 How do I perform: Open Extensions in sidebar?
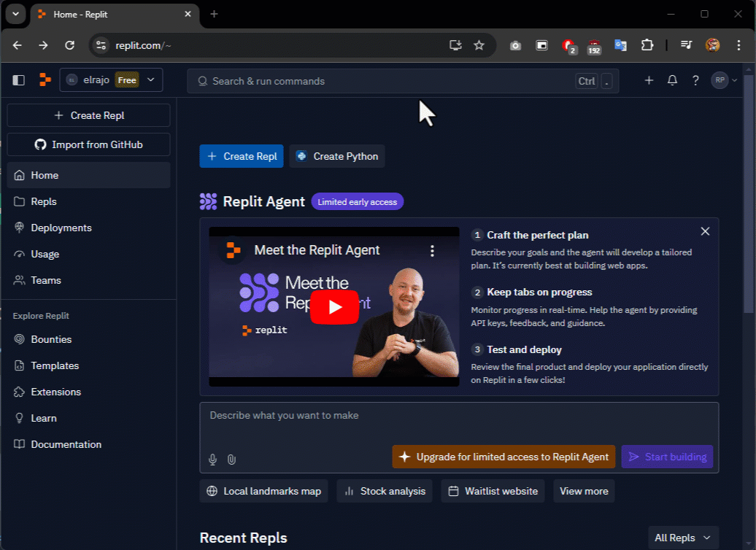click(89, 392)
